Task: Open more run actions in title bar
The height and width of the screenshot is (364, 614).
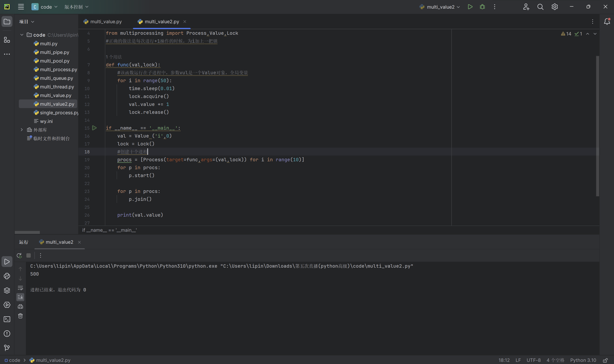Action: click(495, 7)
